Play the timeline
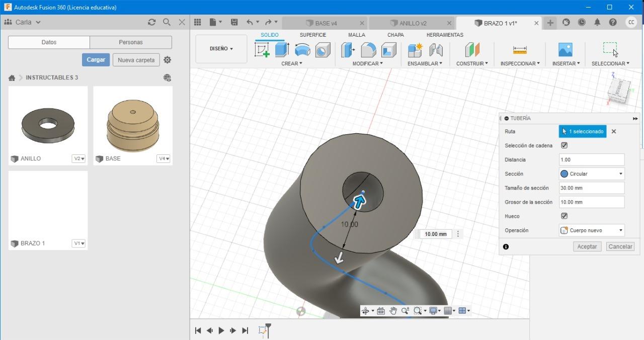 click(221, 330)
